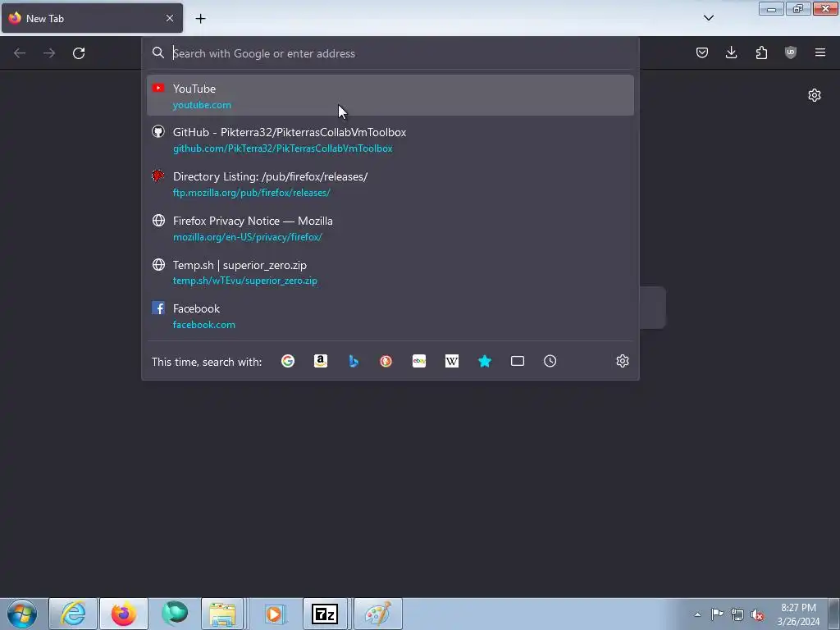Viewport: 840px width, 630px height.
Task: Click the ftp.mozilla.org releases URL
Action: point(251,193)
